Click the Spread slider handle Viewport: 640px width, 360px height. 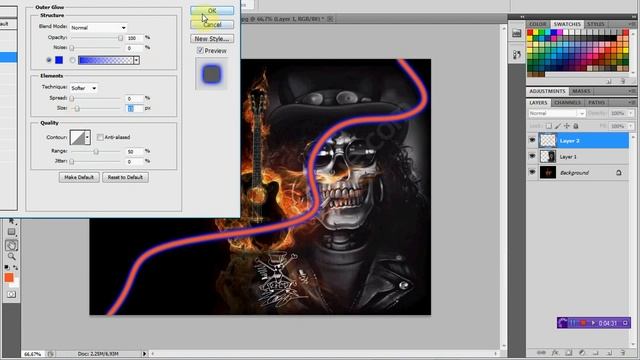pos(71,98)
